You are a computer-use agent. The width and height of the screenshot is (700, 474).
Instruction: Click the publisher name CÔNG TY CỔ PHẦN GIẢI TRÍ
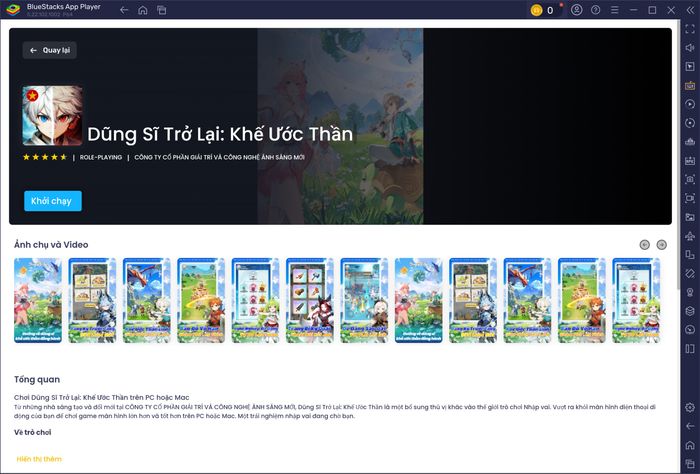(219, 157)
